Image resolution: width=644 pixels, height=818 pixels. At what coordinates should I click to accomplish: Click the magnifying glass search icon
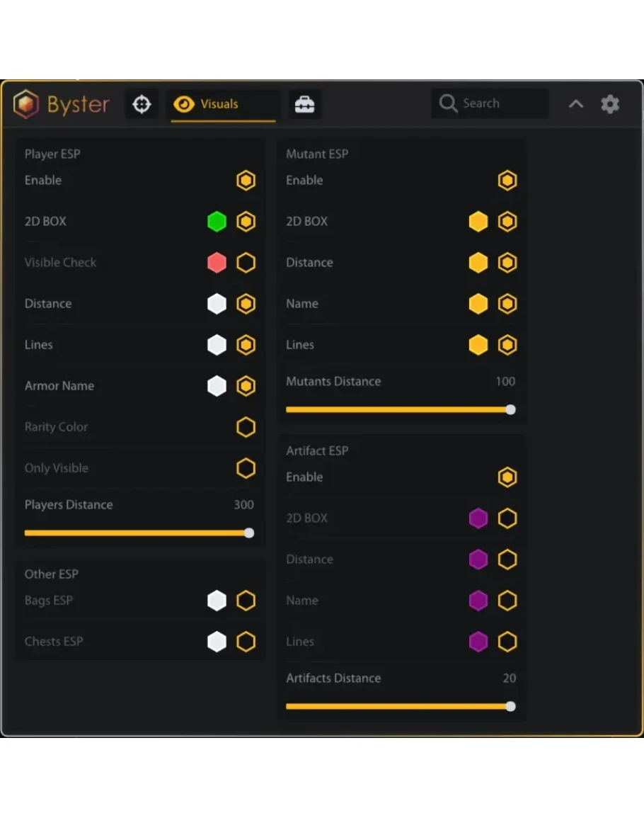tap(448, 104)
